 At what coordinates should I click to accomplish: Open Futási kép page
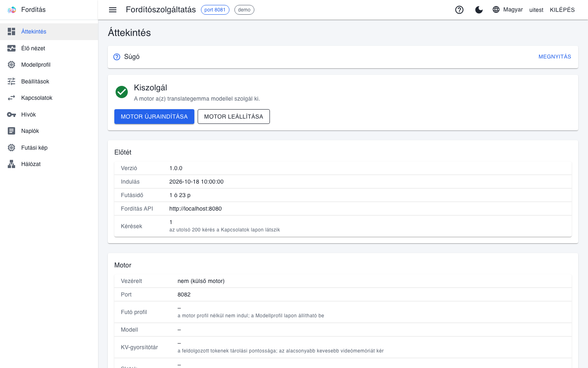pos(49,148)
